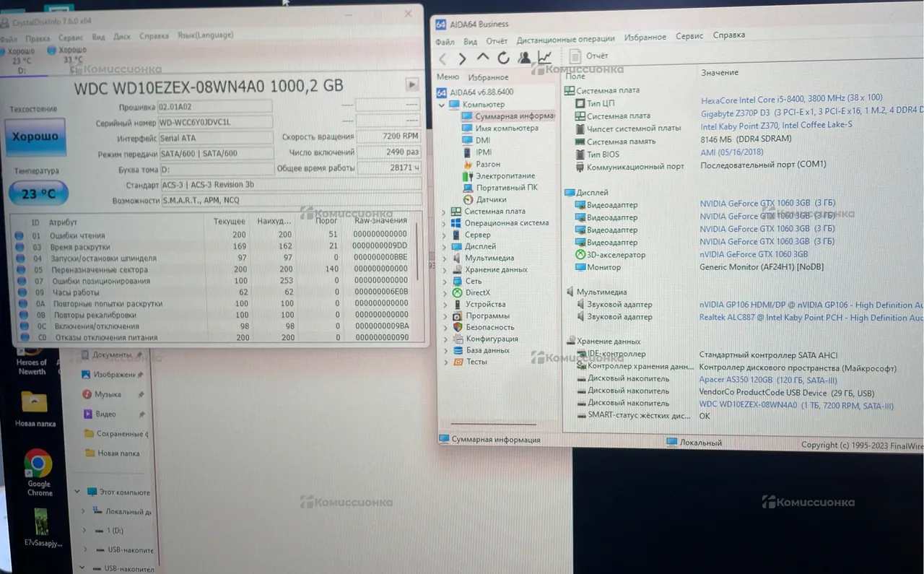Select the D: disk tab with 23 °C
Image resolution: width=924 pixels, height=574 pixels.
click(21, 61)
